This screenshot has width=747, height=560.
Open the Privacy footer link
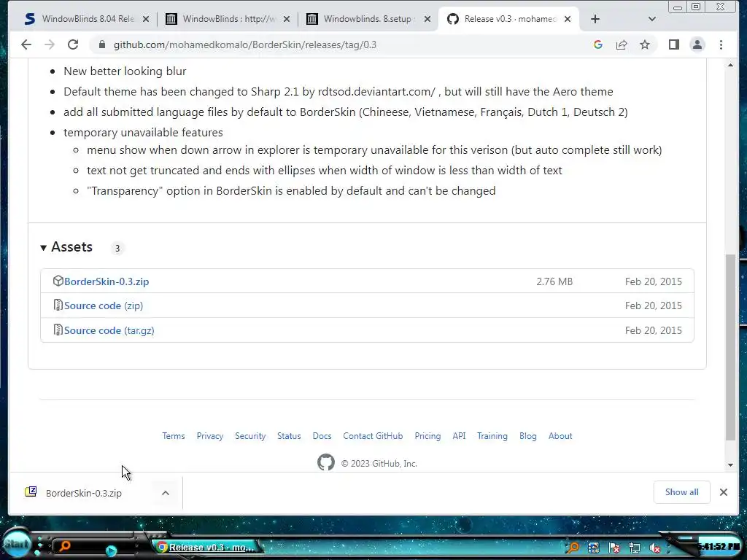click(x=209, y=436)
